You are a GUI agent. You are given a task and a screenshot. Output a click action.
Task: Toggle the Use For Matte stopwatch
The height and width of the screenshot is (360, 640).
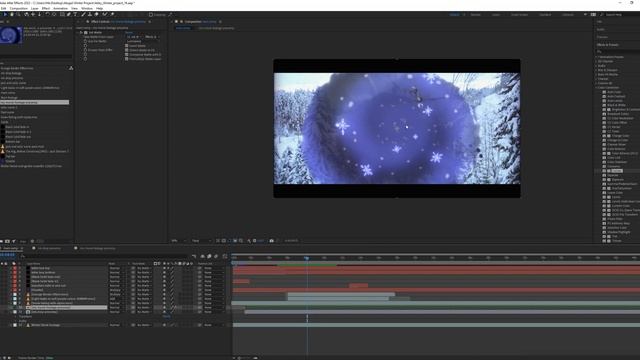click(85, 41)
